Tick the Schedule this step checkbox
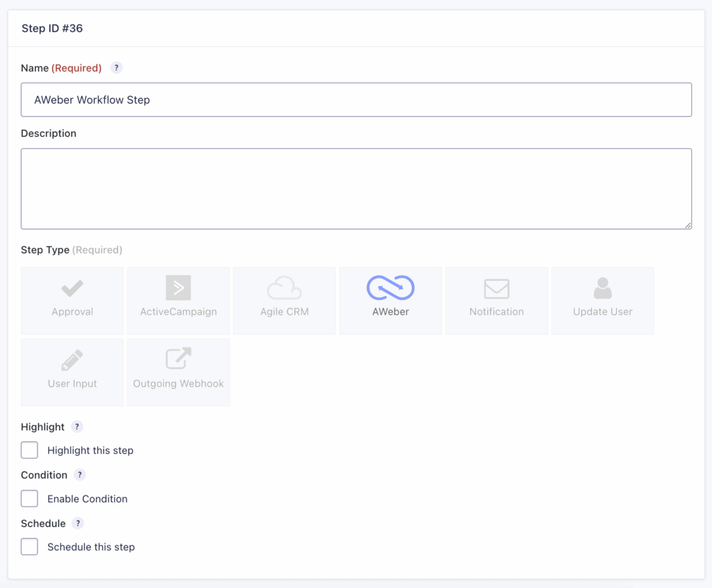Image resolution: width=712 pixels, height=588 pixels. click(x=29, y=546)
